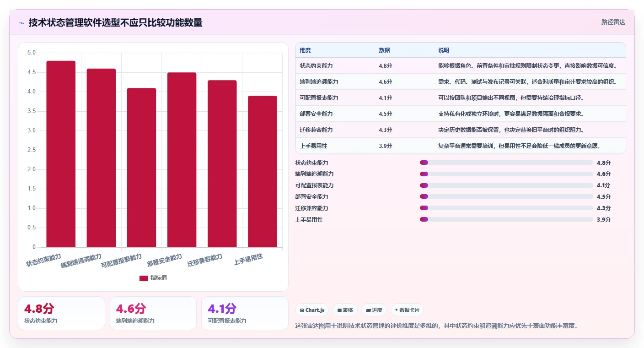Click the 部署安全能力 progress bar
Image resolution: width=644 pixels, height=348 pixels.
point(506,197)
